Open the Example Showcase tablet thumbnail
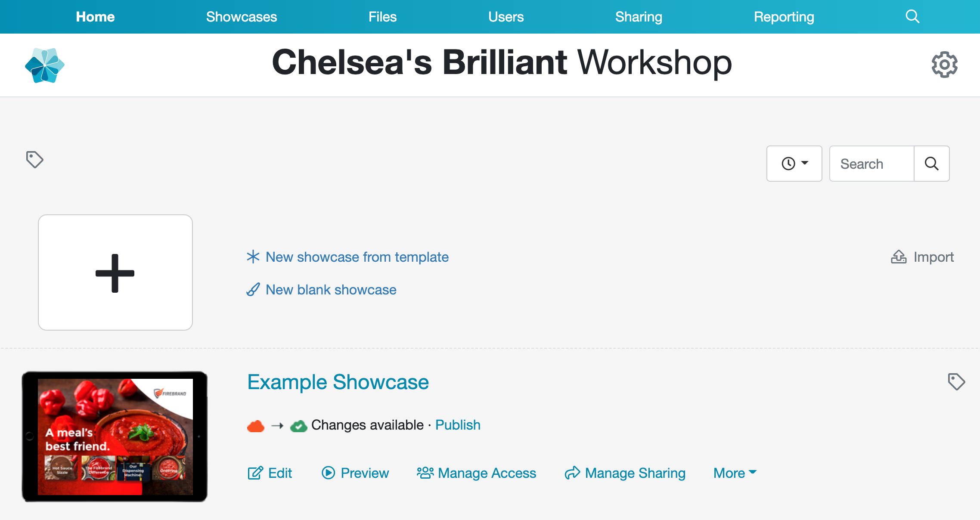 pyautogui.click(x=115, y=436)
